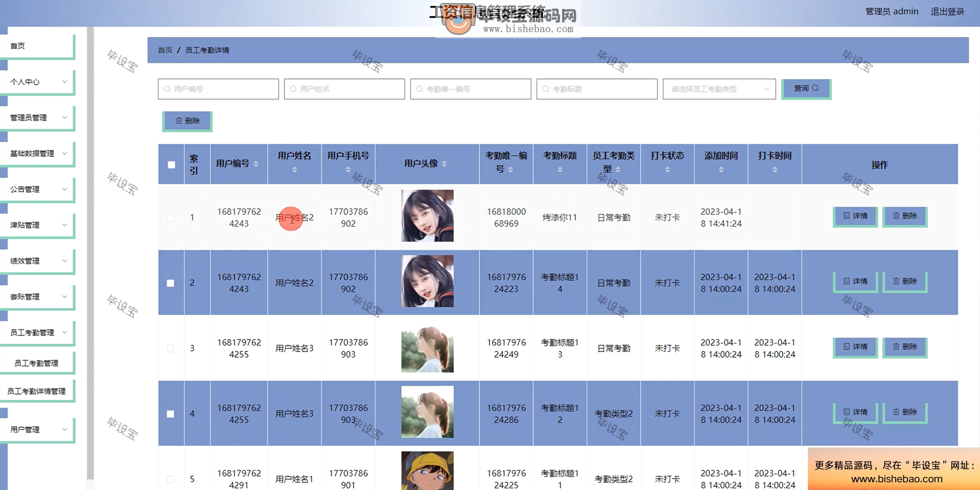The height and width of the screenshot is (490, 980).
Task: Click the avatar thumbnail in row 1
Action: [428, 216]
